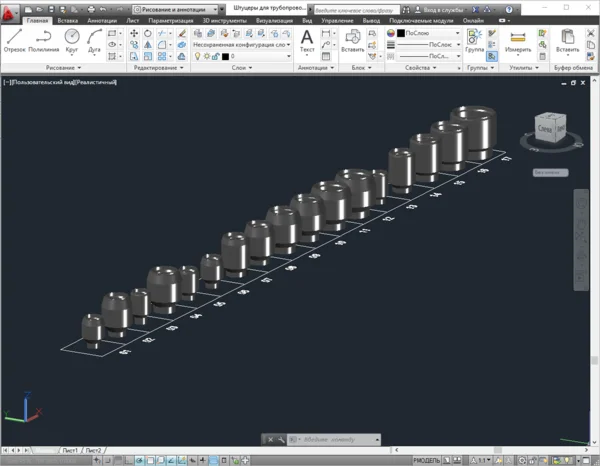The height and width of the screenshot is (466, 600).
Task: Switch to the Управление ribbon tab
Action: coord(337,21)
